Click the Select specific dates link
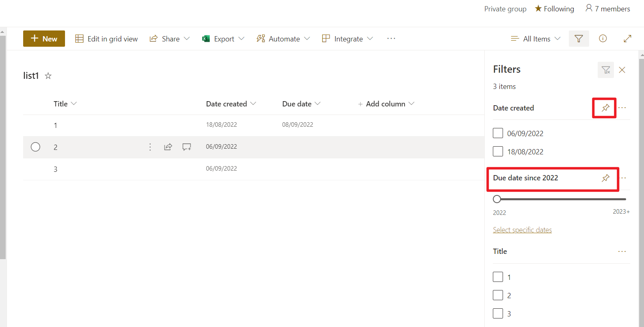Viewport: 644px width, 327px height. click(523, 230)
